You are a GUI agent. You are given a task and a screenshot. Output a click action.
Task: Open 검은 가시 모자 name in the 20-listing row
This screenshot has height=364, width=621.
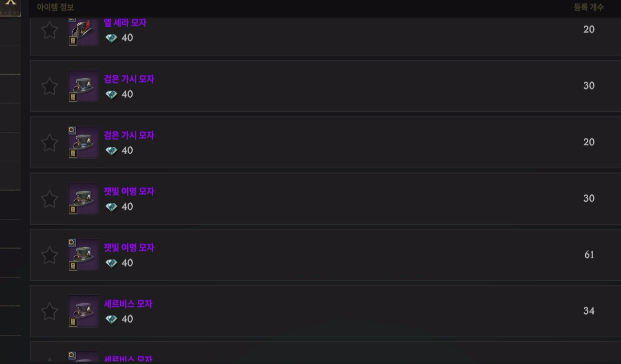coord(129,135)
